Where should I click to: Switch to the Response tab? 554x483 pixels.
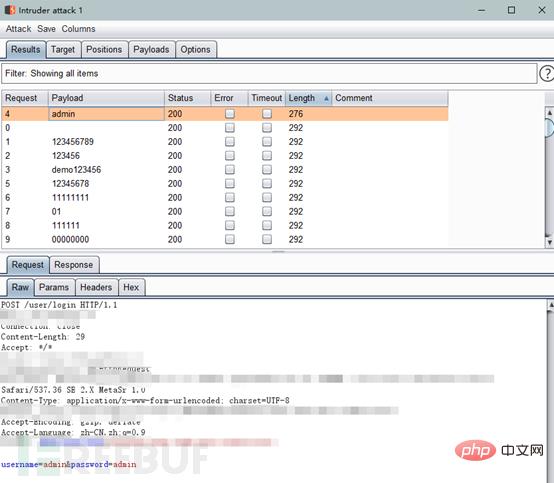73,265
